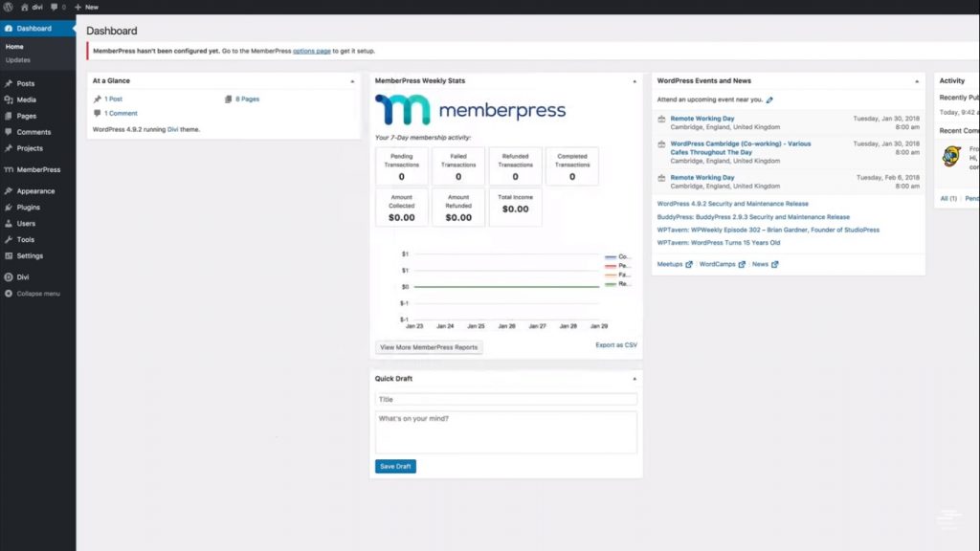Click the Users icon in sidebar

(8, 223)
